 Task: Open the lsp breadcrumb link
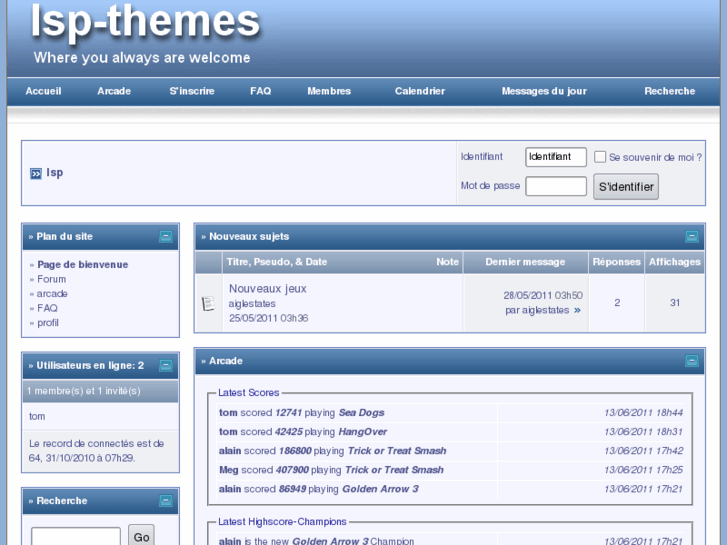pyautogui.click(x=55, y=173)
